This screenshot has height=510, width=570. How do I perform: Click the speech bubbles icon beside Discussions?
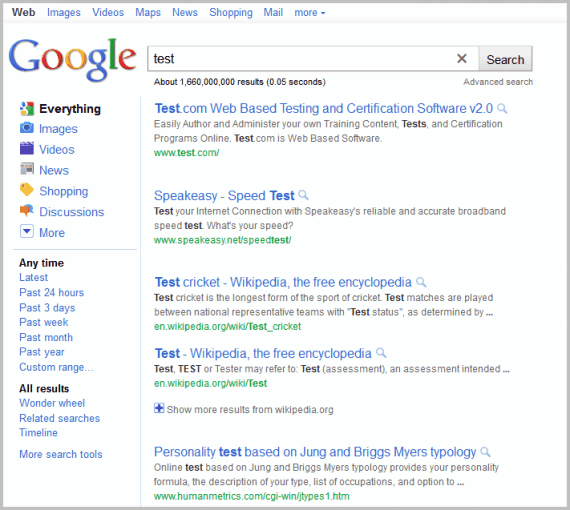coord(27,210)
